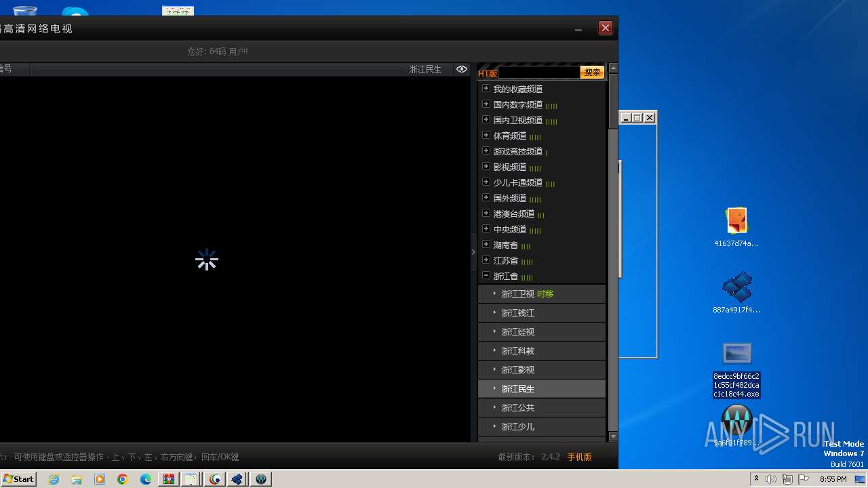Screen dimensions: 868x488
Task: Click the 8:55 PM clock
Action: click(x=833, y=479)
